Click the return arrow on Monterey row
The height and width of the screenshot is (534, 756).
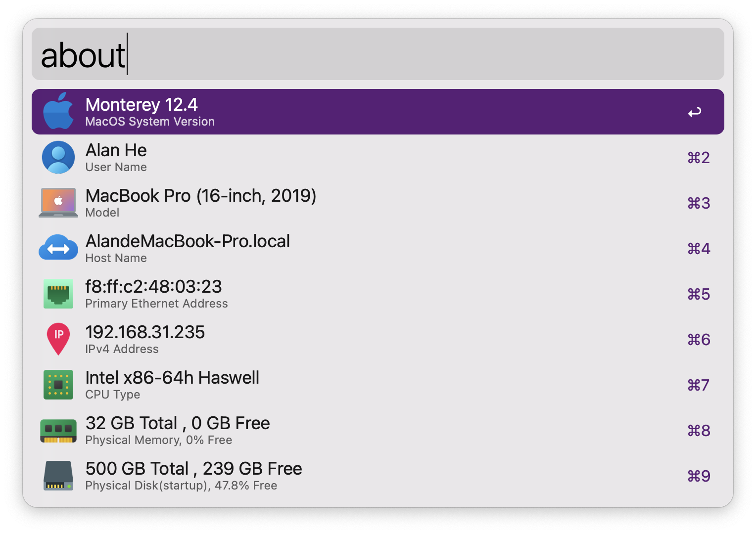[x=695, y=112]
